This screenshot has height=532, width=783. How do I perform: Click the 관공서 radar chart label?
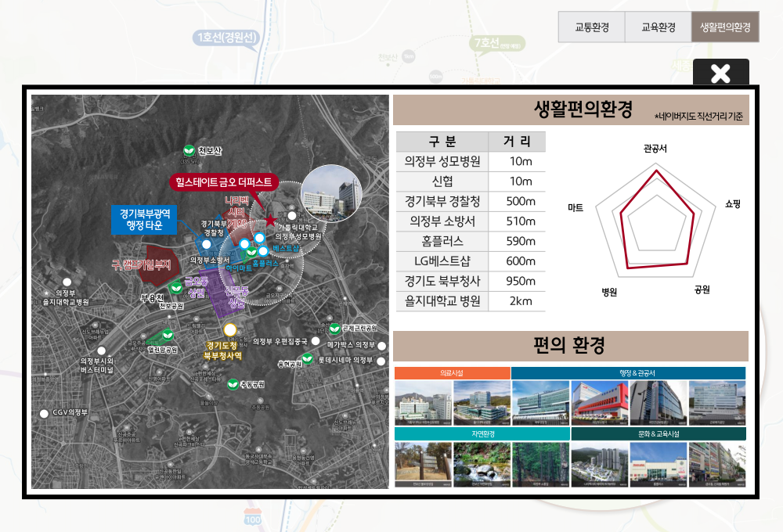[x=655, y=149]
